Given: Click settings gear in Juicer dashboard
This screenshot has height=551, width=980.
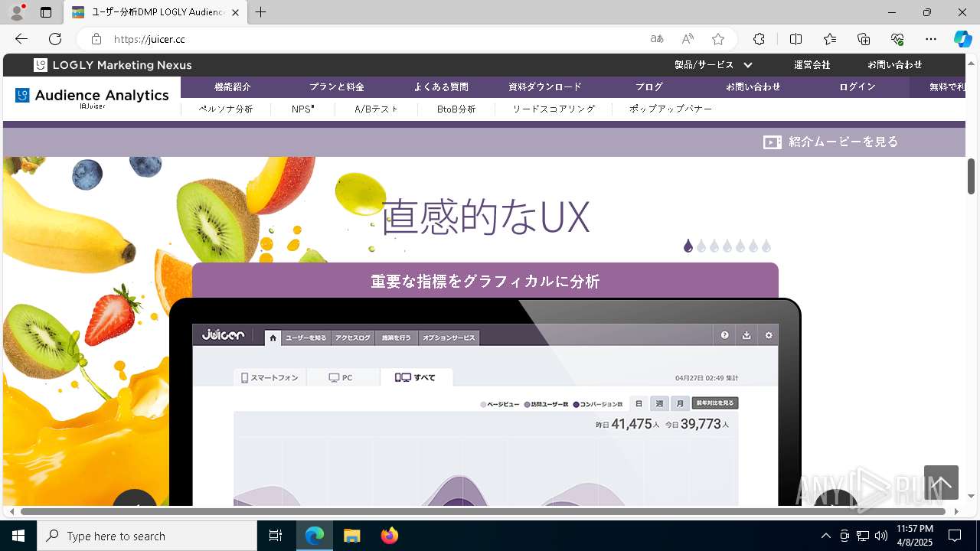Looking at the screenshot, I should tap(769, 335).
